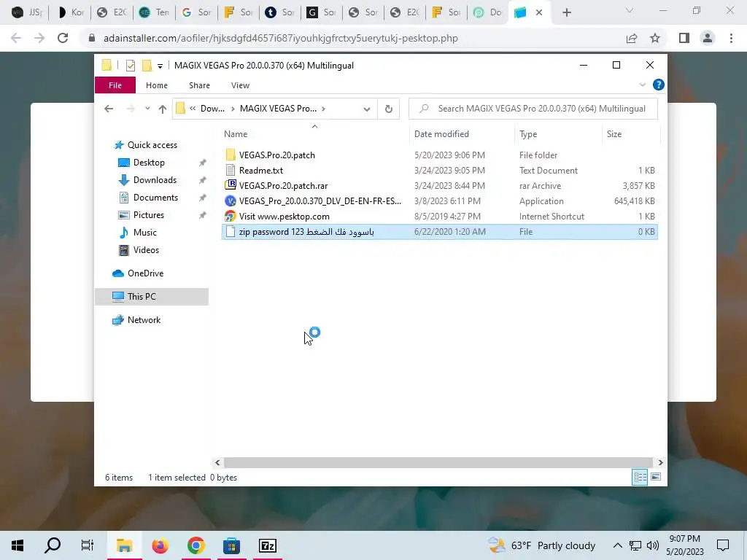Expand the Explorer ribbon chevron
The width and height of the screenshot is (747, 560).
642,85
